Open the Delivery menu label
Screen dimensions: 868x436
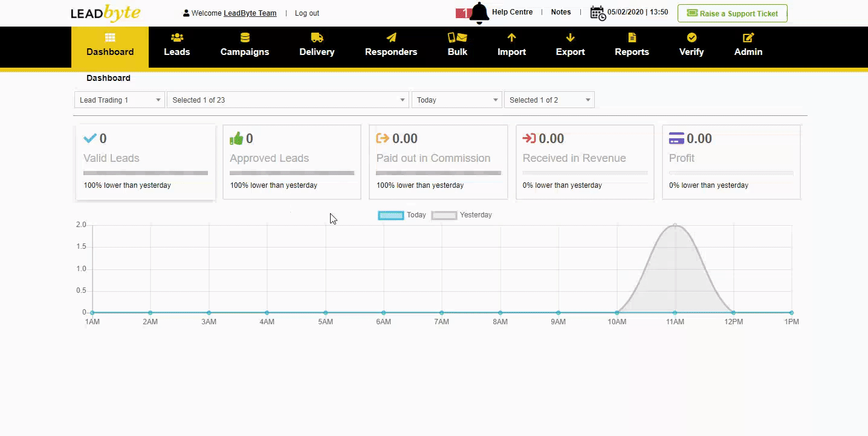coord(317,52)
